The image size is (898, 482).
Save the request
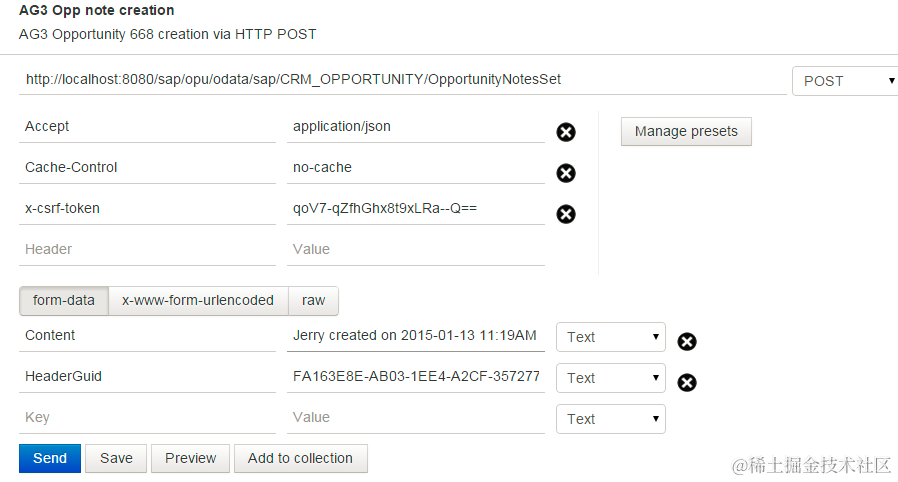(x=116, y=459)
